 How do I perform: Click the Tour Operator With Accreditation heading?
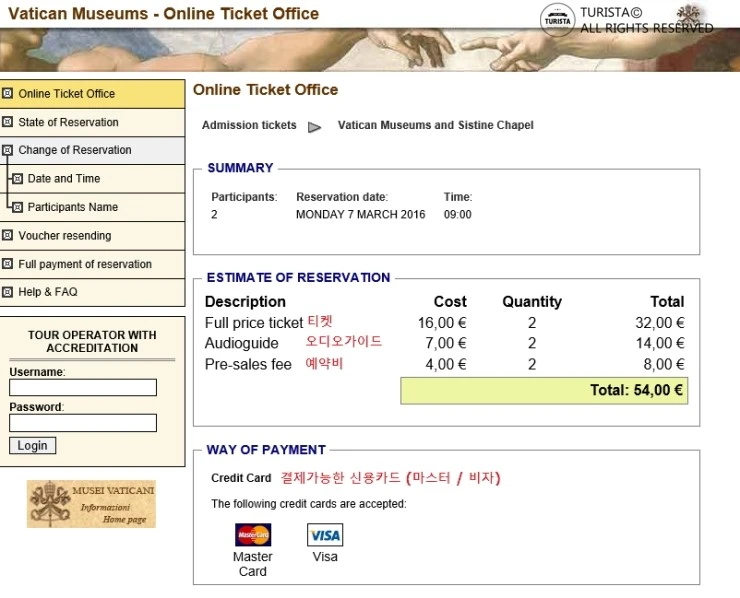[x=92, y=341]
